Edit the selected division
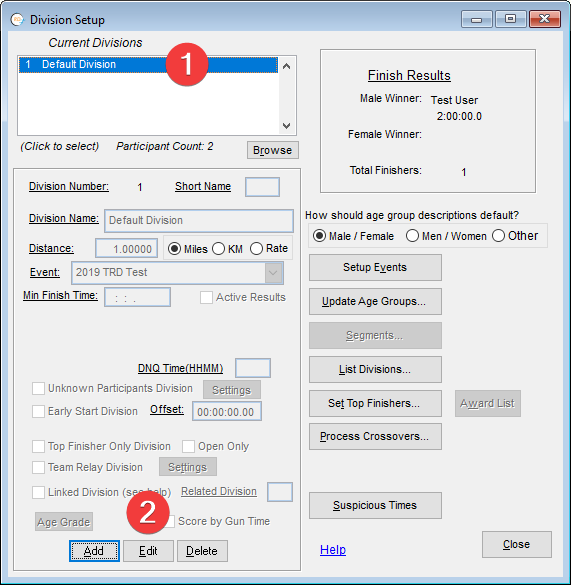The width and height of the screenshot is (571, 585). tap(149, 551)
